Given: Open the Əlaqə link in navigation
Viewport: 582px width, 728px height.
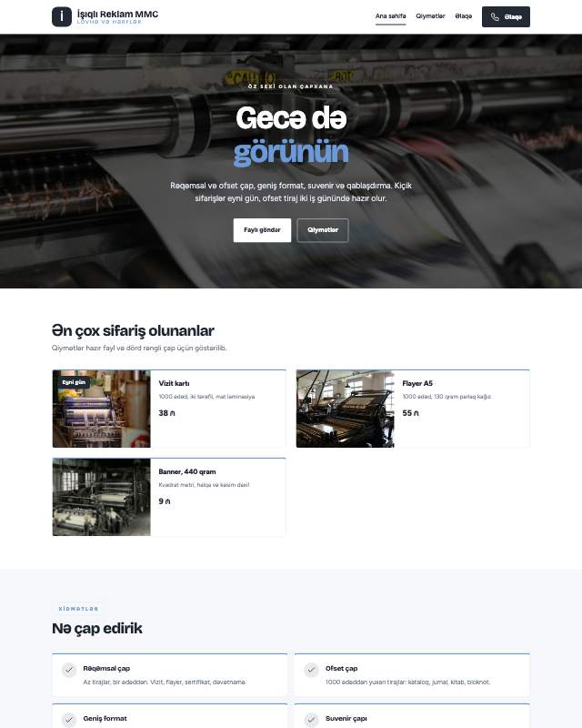Looking at the screenshot, I should click(x=464, y=16).
